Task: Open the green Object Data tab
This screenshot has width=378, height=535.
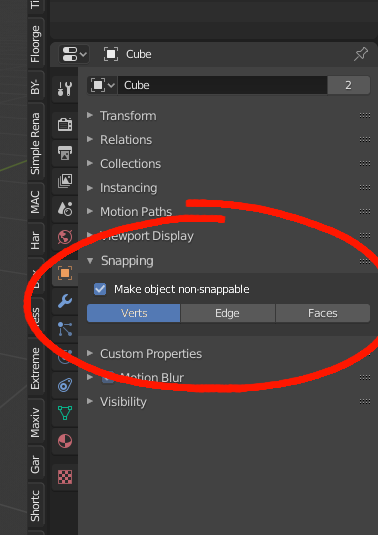Action: click(64, 413)
